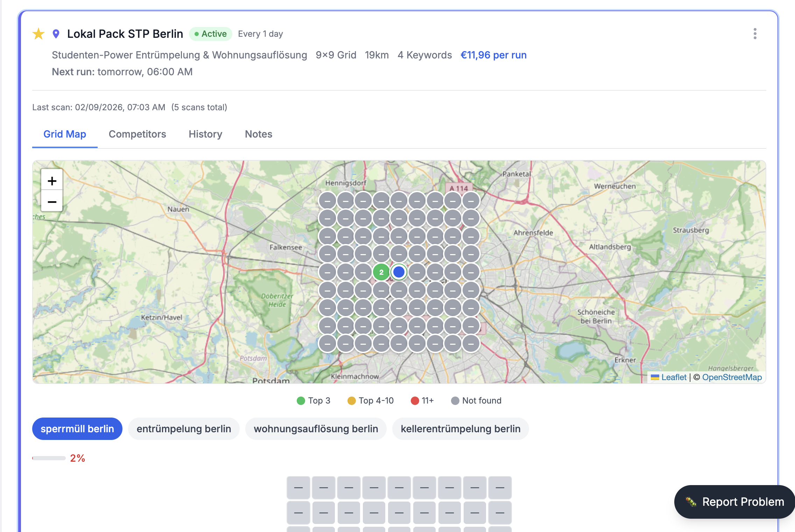The height and width of the screenshot is (532, 795).
Task: Select the Grid Map tab
Action: tap(65, 134)
